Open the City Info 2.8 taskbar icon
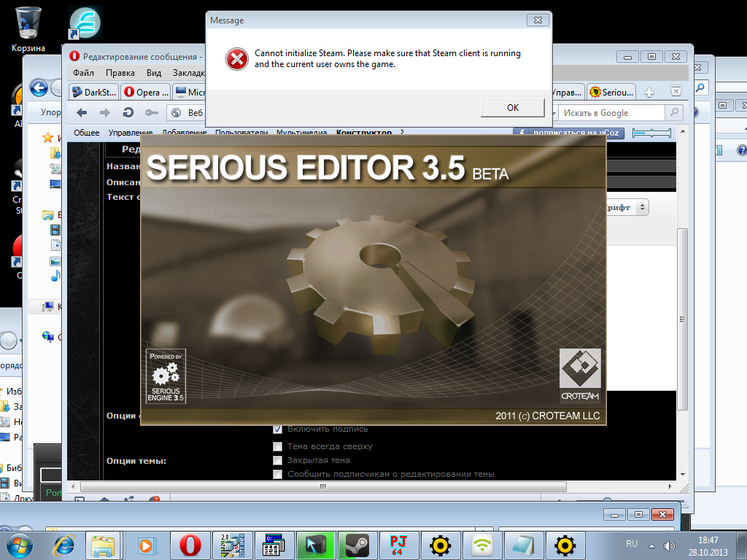The height and width of the screenshot is (560, 747). (232, 545)
